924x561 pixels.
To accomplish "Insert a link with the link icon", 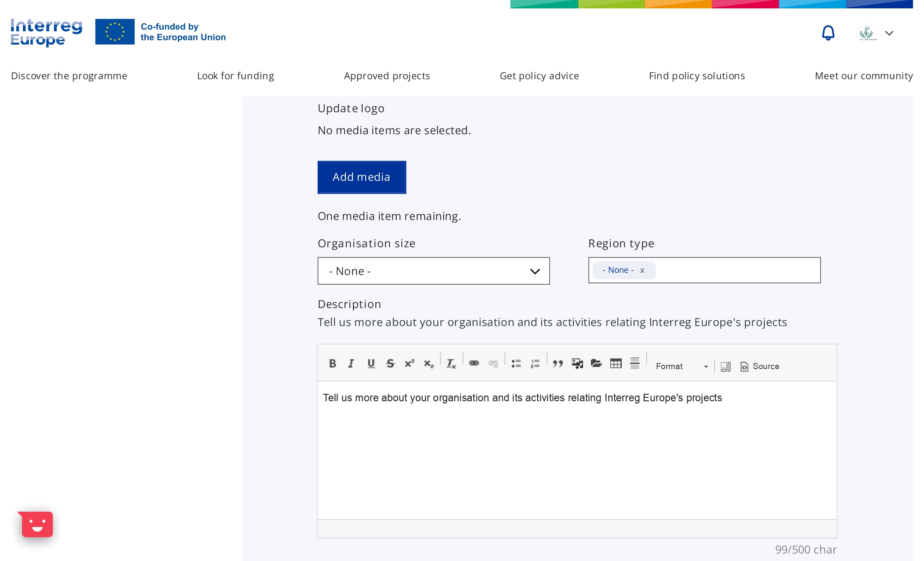I will tap(474, 363).
